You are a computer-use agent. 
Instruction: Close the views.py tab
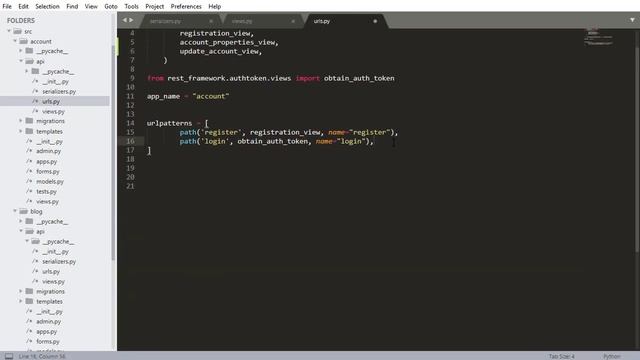coord(293,21)
